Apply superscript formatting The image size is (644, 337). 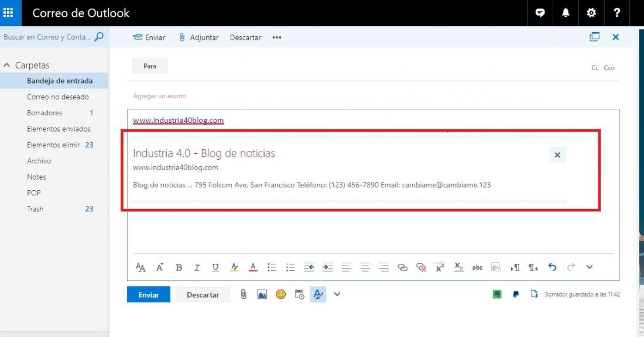pos(440,267)
